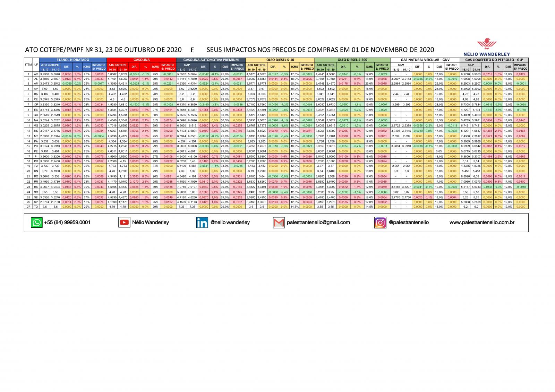Click the WhatsApp icon in the footer
555x392 pixels.
pyautogui.click(x=36, y=223)
